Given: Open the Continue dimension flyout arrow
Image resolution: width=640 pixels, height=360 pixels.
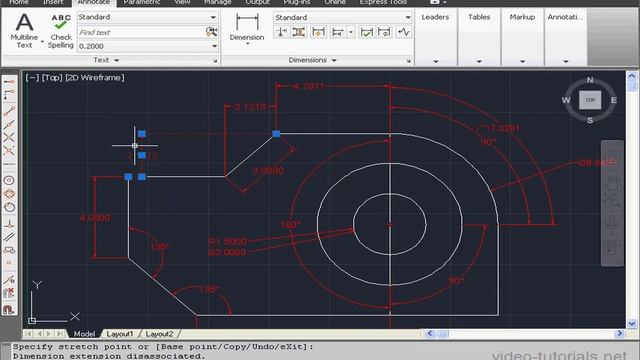Looking at the screenshot, I should [x=351, y=32].
